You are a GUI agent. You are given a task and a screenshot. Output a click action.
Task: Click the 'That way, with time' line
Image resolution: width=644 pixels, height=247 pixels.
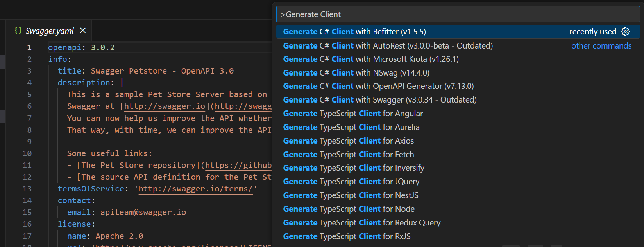[x=169, y=130]
